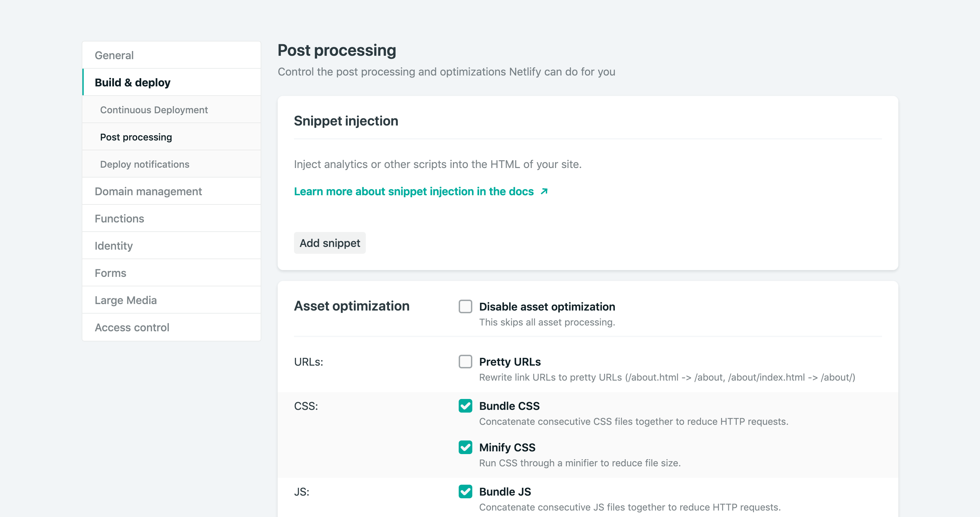The height and width of the screenshot is (517, 980).
Task: Open Functions settings in sidebar
Action: tap(119, 219)
